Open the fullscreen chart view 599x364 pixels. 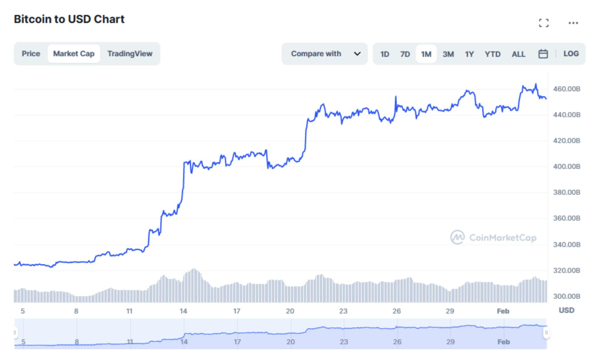544,22
